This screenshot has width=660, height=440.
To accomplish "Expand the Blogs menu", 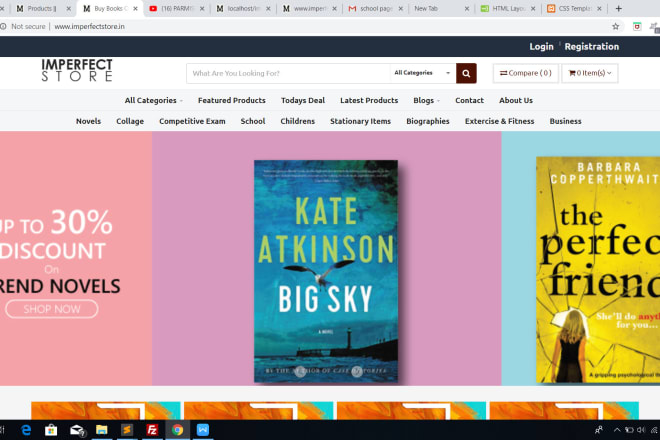I will (426, 100).
